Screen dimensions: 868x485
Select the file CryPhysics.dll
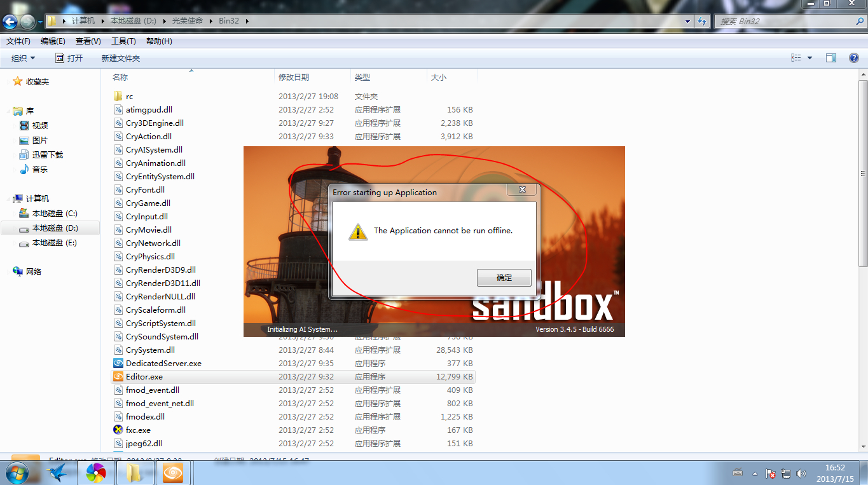click(150, 257)
